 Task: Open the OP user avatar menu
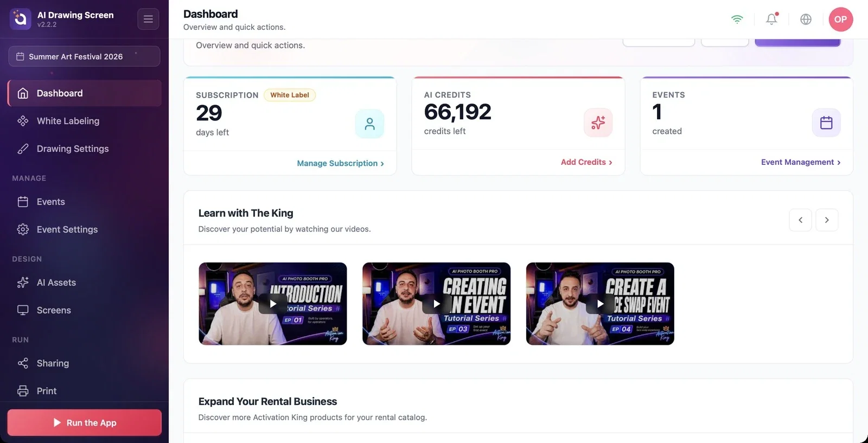(841, 19)
